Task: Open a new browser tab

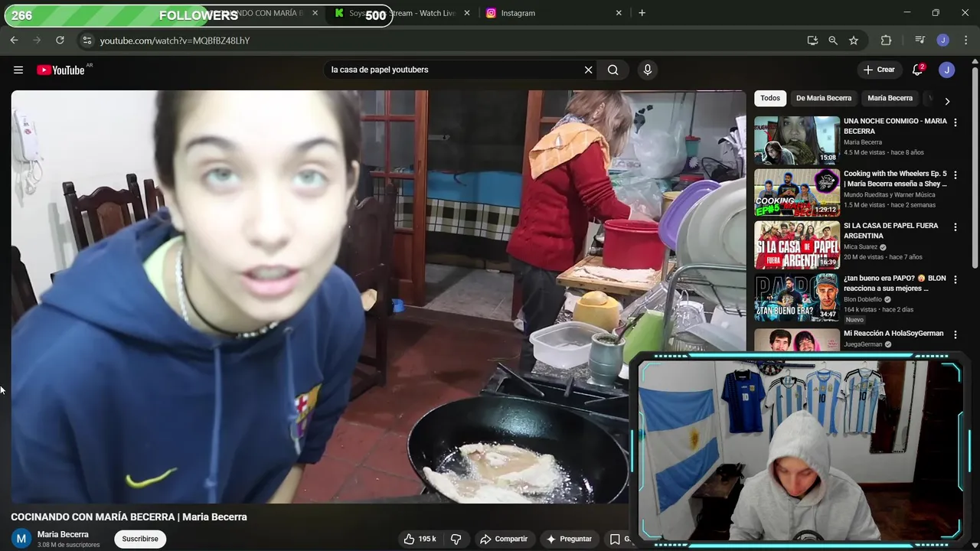Action: click(x=642, y=13)
